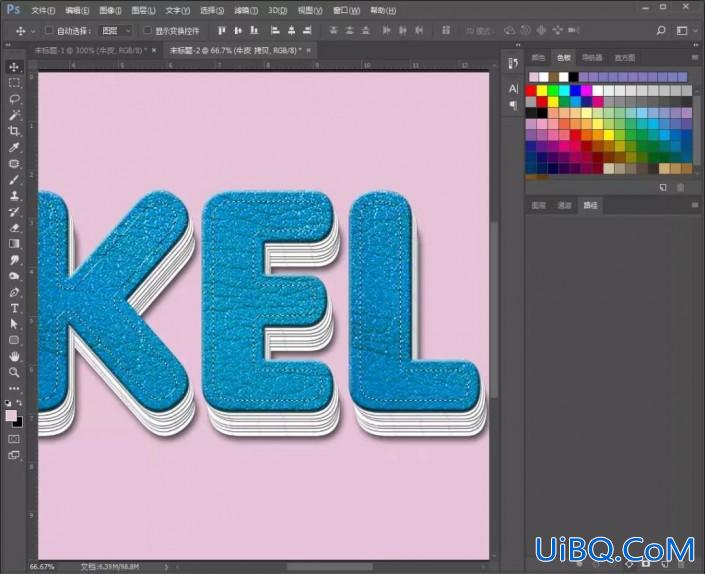Select the Magic Wand tool

(14, 115)
